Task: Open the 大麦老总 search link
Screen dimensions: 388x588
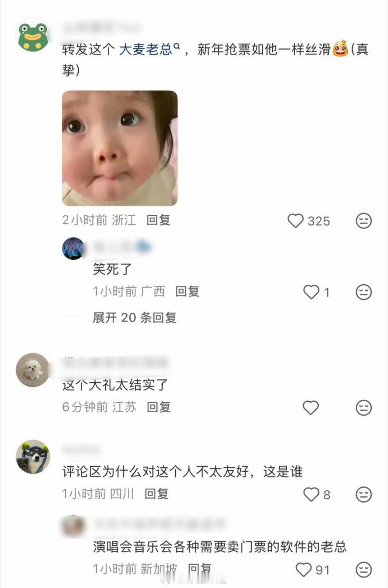Action: pyautogui.click(x=149, y=49)
